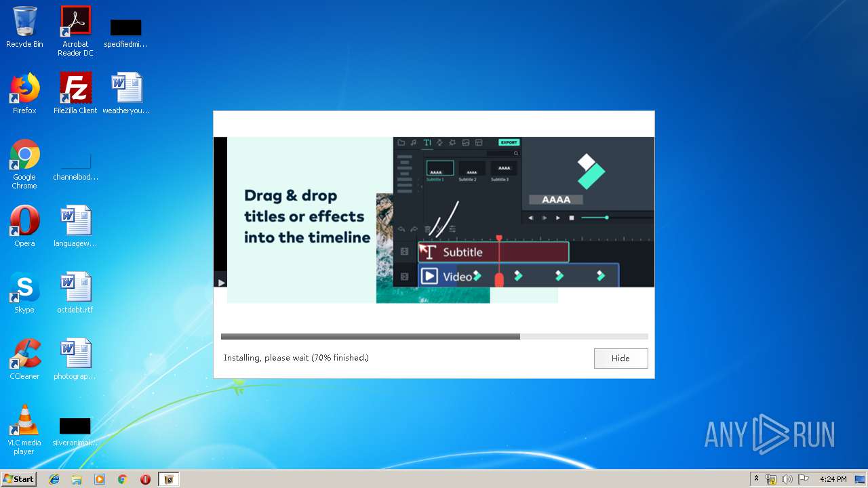Click Show desktop button

coord(861,479)
